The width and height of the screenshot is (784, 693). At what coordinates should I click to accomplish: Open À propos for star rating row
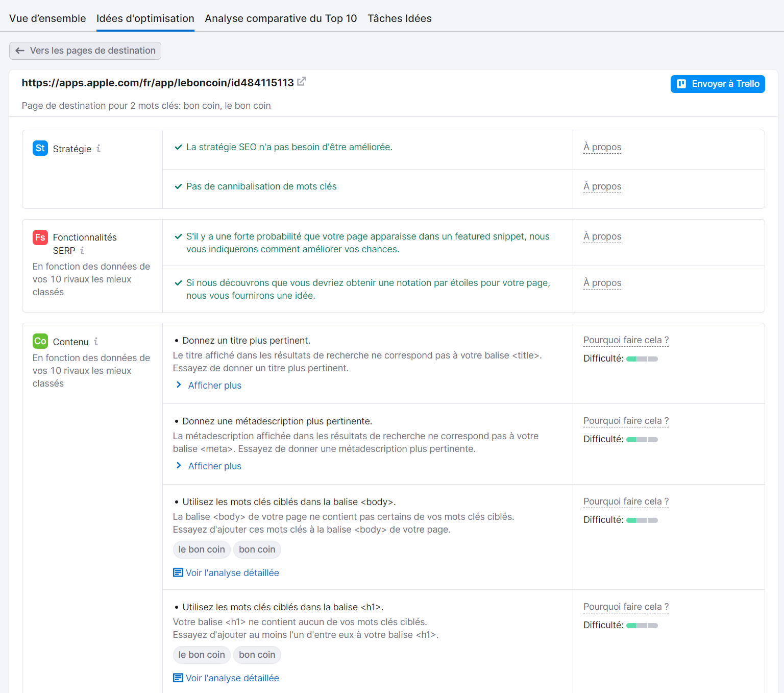click(602, 283)
